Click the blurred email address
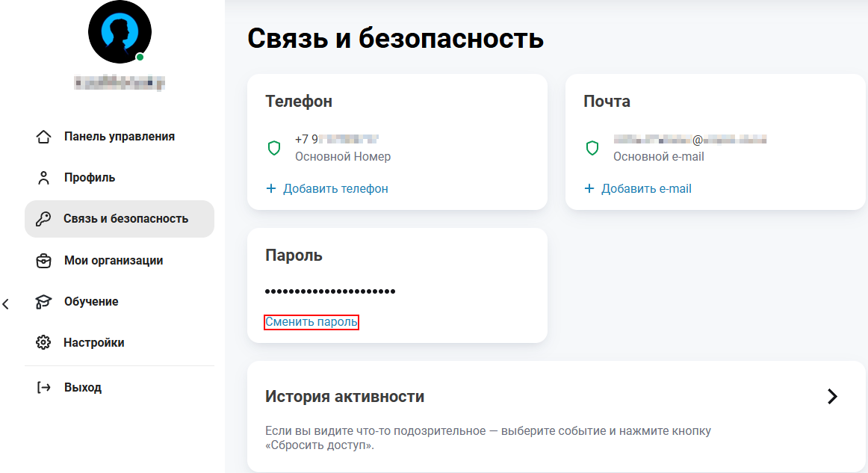The width and height of the screenshot is (868, 473). [689, 140]
